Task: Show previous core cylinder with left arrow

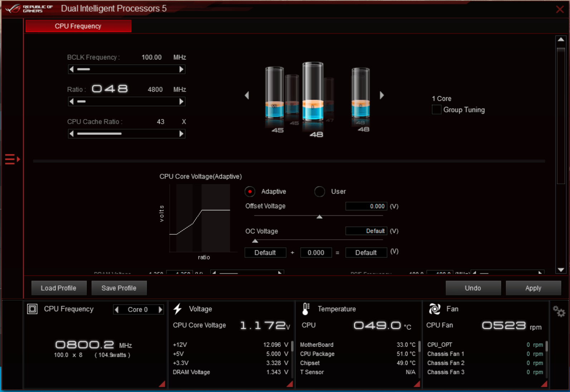Action: pos(247,95)
